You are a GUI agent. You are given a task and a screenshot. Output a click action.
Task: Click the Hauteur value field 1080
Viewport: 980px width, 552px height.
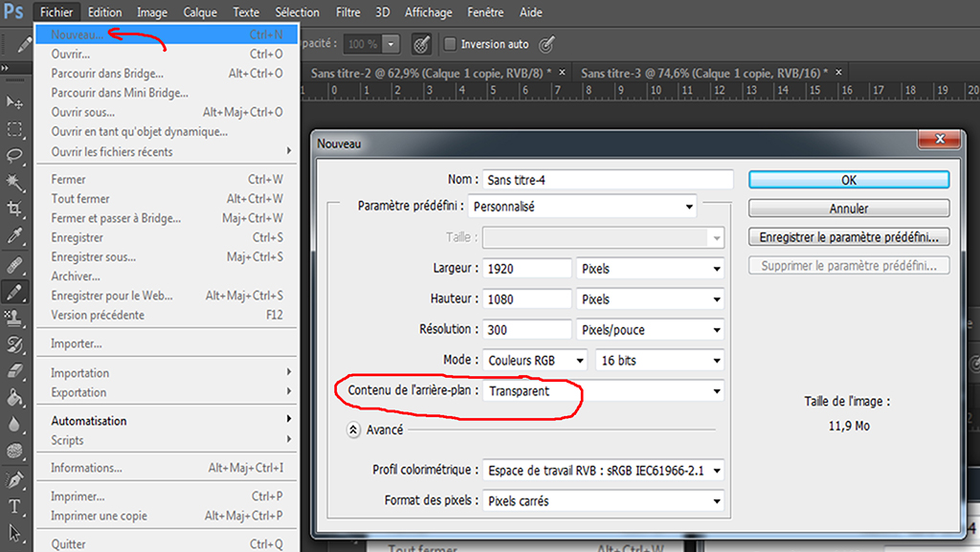tap(527, 299)
